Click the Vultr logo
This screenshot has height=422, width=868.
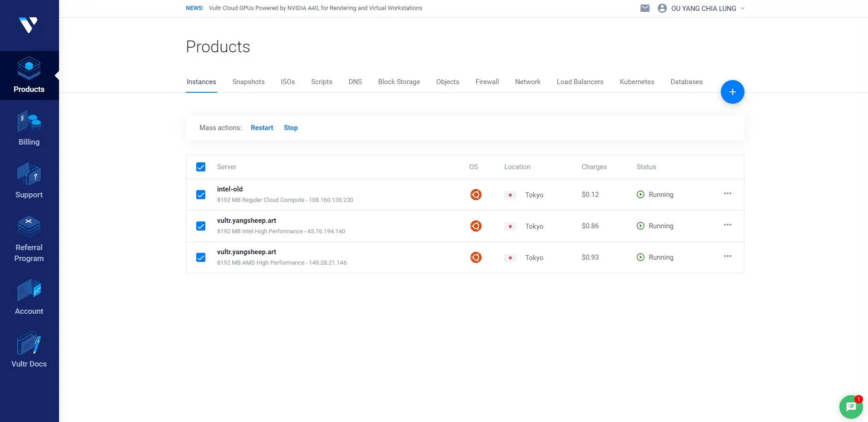click(x=28, y=25)
